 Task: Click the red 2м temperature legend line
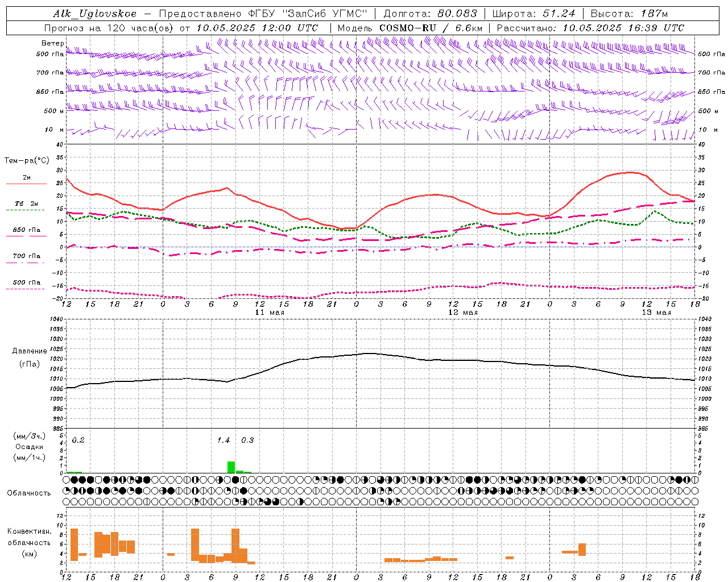26,184
